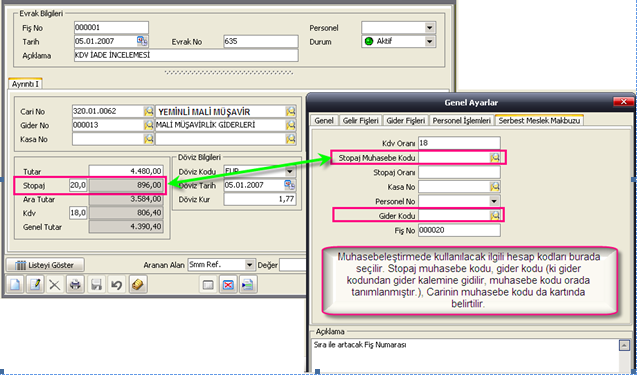Select the Serbest Meslek Makbuzu tab
The width and height of the screenshot is (640, 375).
[539, 120]
